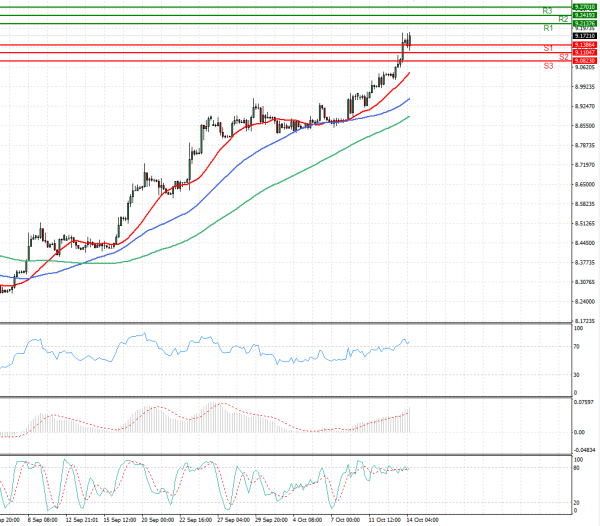Click the end of the blue moving average
Screen dimensions: 600x526
point(409,99)
